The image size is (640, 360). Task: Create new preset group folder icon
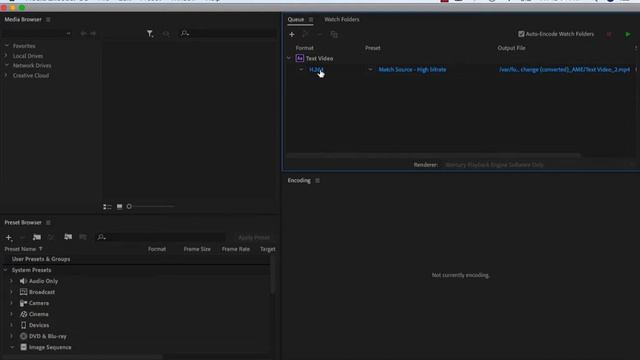click(37, 237)
